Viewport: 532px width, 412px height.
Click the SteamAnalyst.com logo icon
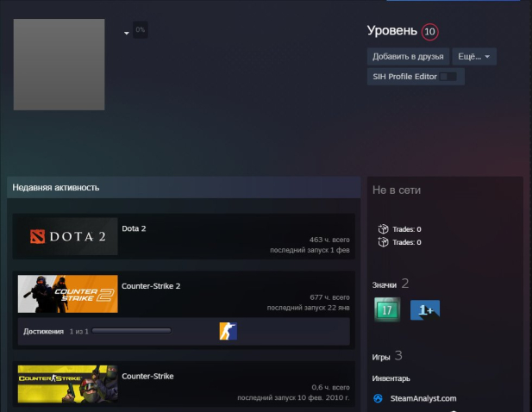(378, 398)
